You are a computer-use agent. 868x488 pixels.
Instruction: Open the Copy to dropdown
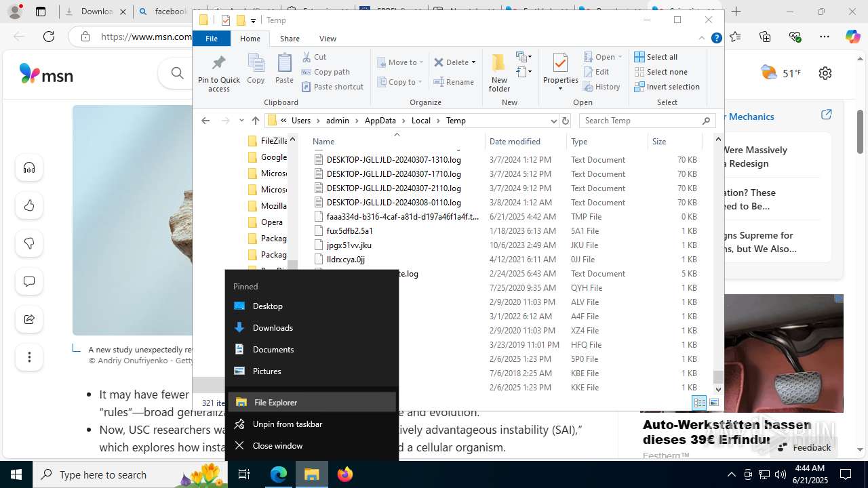(400, 82)
